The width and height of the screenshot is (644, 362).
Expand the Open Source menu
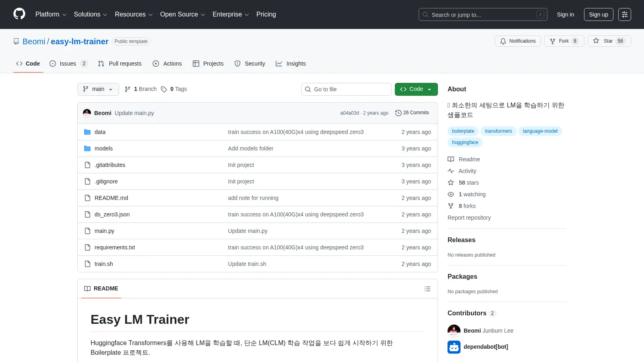[183, 14]
